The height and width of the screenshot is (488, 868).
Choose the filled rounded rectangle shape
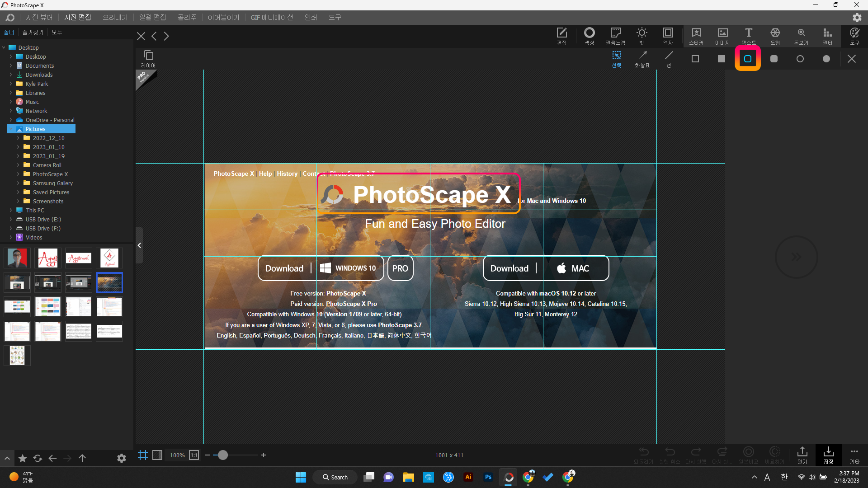(774, 59)
